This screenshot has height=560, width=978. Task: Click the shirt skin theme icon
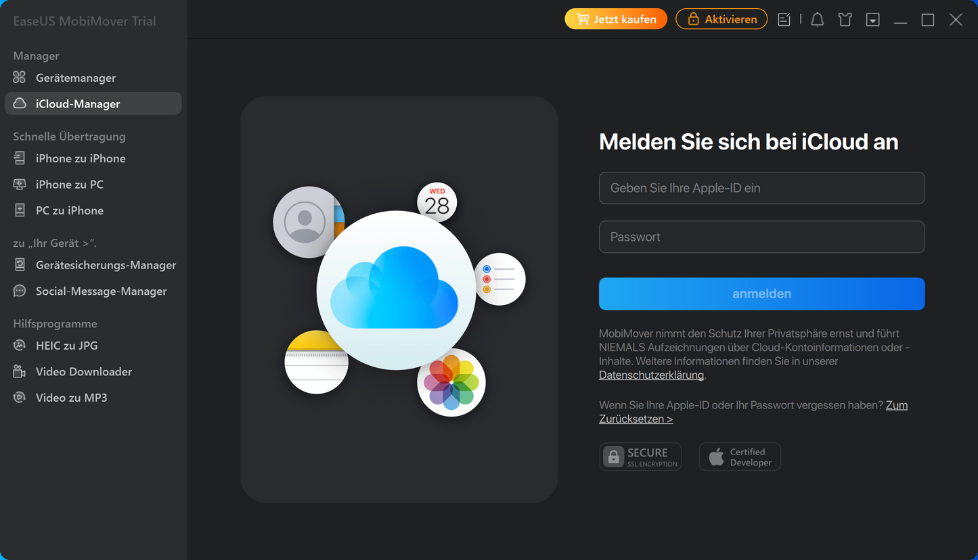pyautogui.click(x=845, y=20)
